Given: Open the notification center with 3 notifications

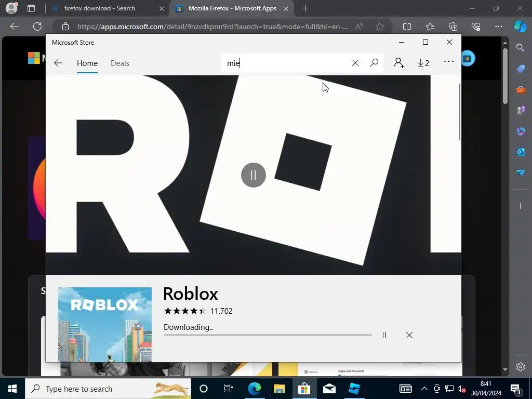Looking at the screenshot, I should [x=516, y=389].
